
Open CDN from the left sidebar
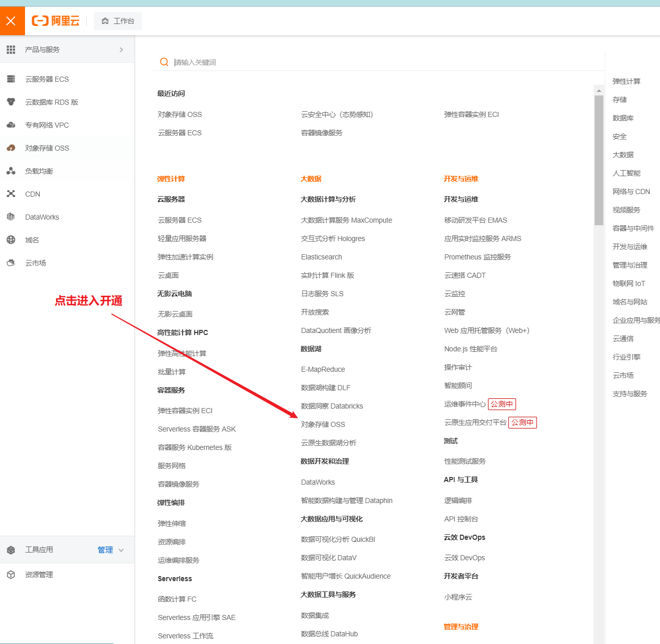[32, 194]
